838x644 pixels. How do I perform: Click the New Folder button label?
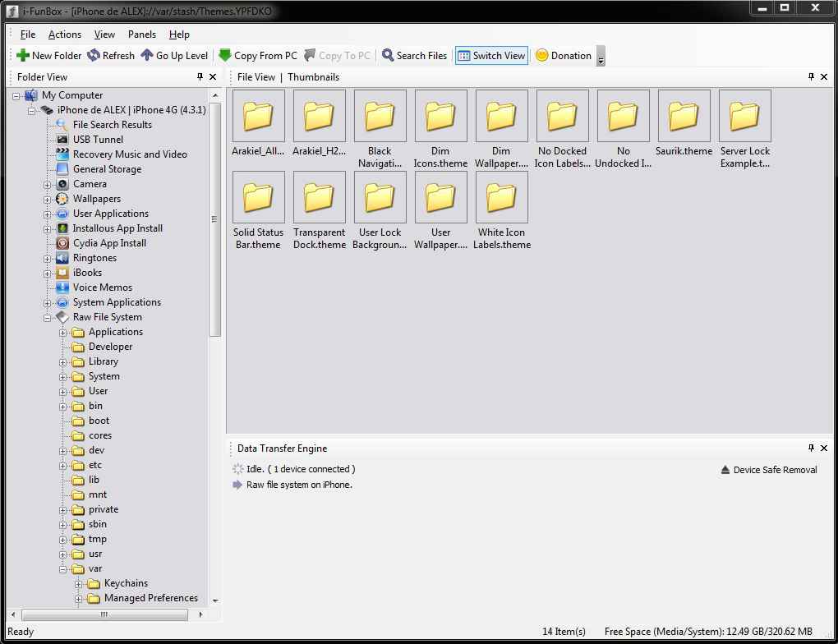coord(57,56)
